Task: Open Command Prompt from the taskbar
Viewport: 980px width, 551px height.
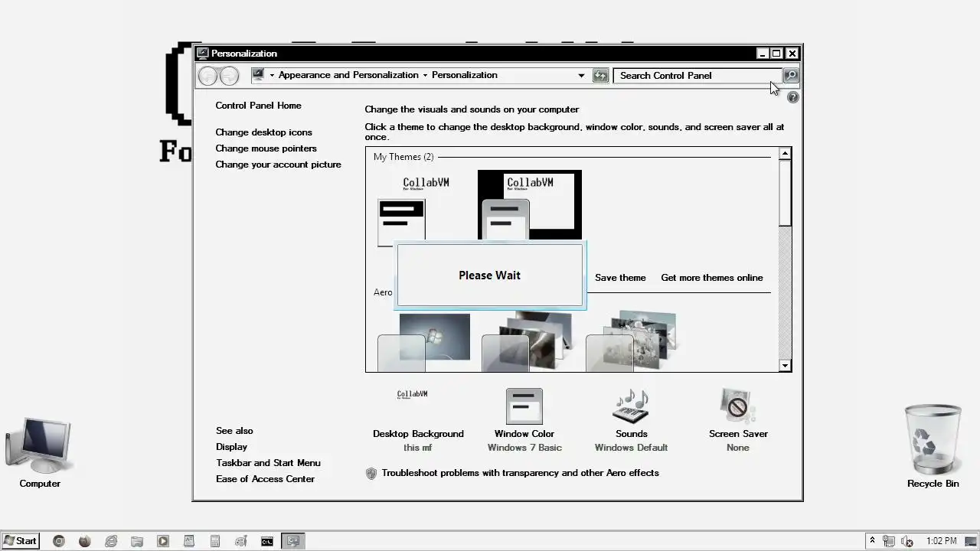Action: [x=267, y=541]
